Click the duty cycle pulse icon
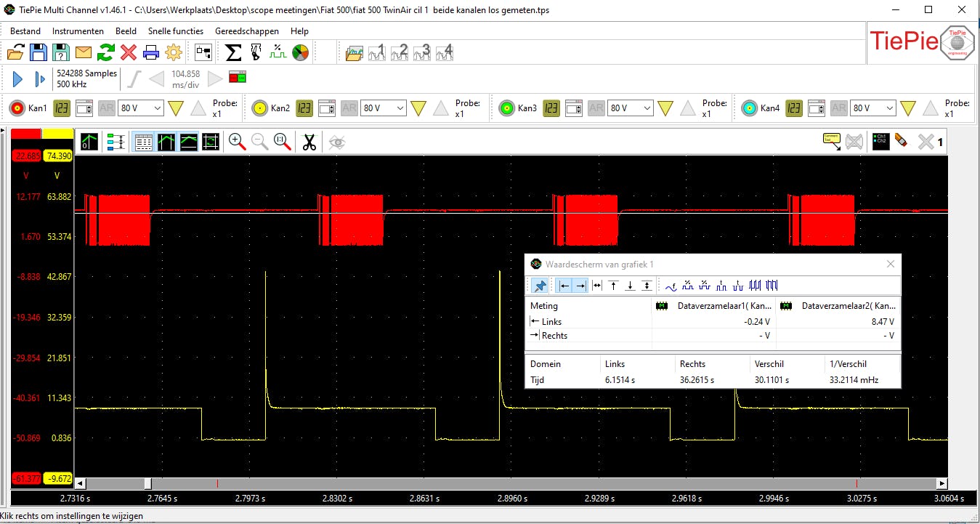This screenshot has width=980, height=524. (278, 52)
